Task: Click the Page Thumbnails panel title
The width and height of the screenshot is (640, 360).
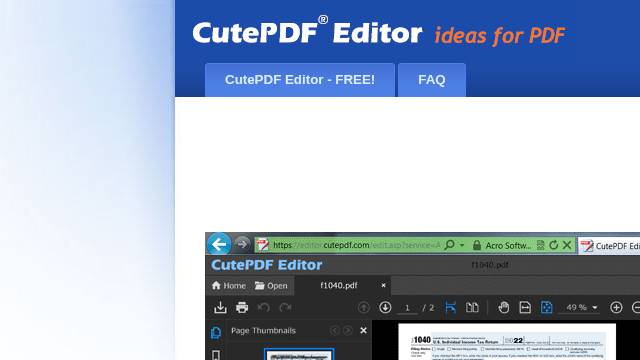Action: [x=263, y=331]
